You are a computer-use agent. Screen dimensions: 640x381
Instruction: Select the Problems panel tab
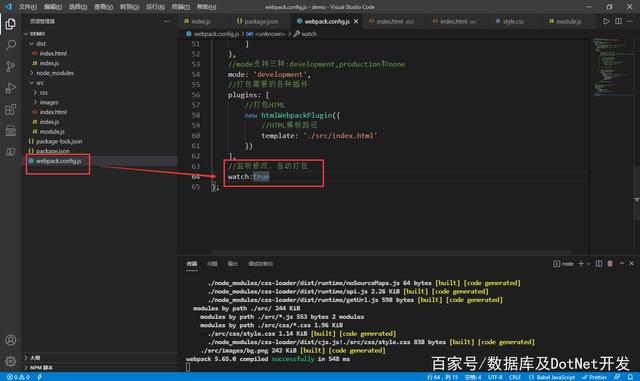[x=212, y=264]
